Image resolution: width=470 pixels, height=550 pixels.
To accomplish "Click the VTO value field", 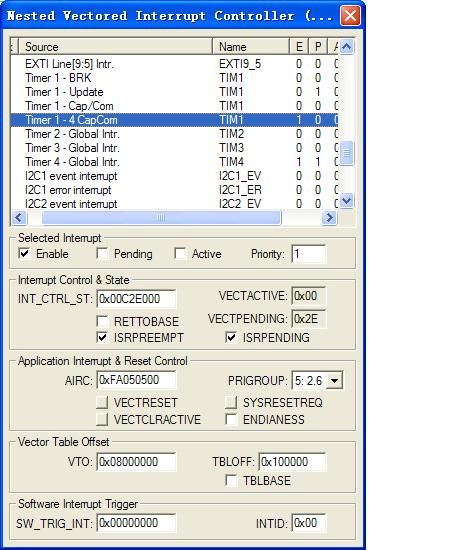I will 136,462.
